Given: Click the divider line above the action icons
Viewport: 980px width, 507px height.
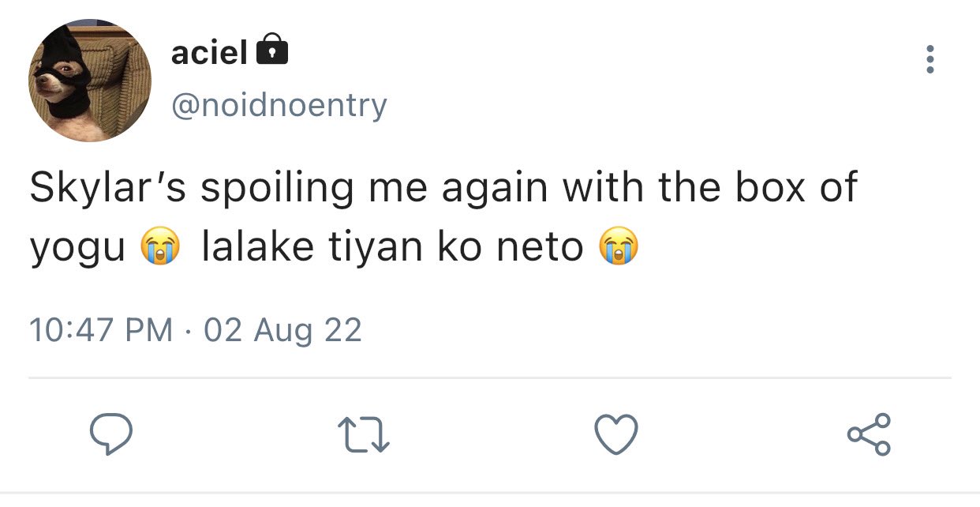Looking at the screenshot, I should pos(490,378).
